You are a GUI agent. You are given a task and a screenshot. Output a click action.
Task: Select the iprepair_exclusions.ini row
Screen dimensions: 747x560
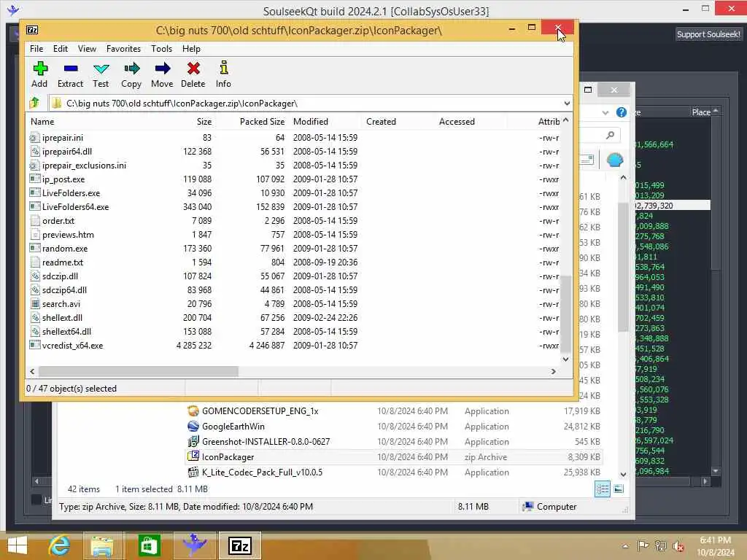click(295, 166)
